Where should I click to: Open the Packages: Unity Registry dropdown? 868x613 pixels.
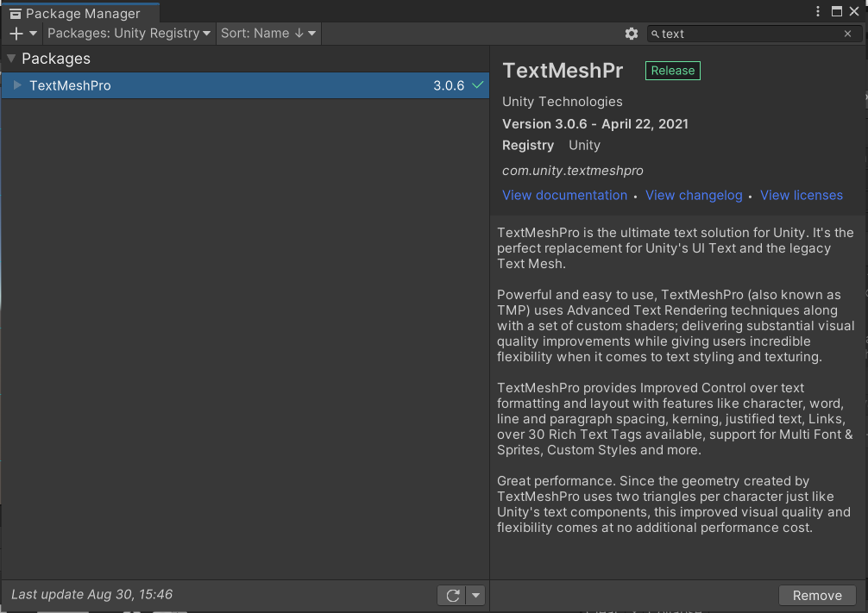tap(129, 34)
